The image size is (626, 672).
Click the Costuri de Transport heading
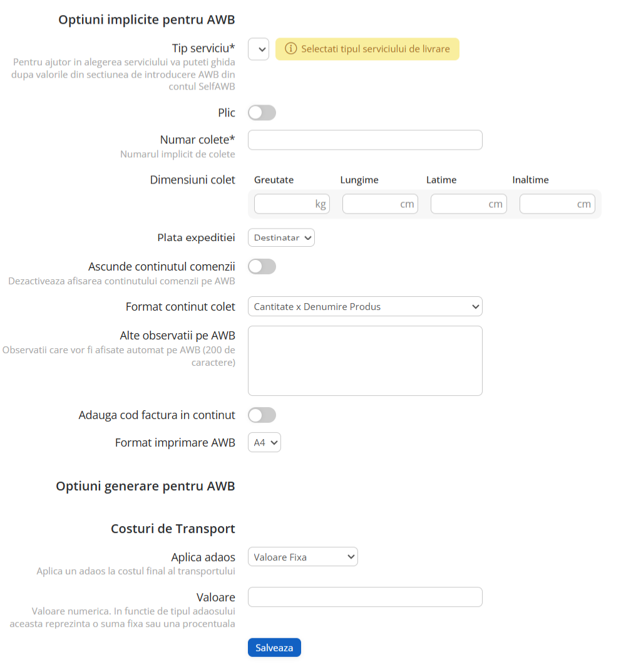(x=173, y=529)
